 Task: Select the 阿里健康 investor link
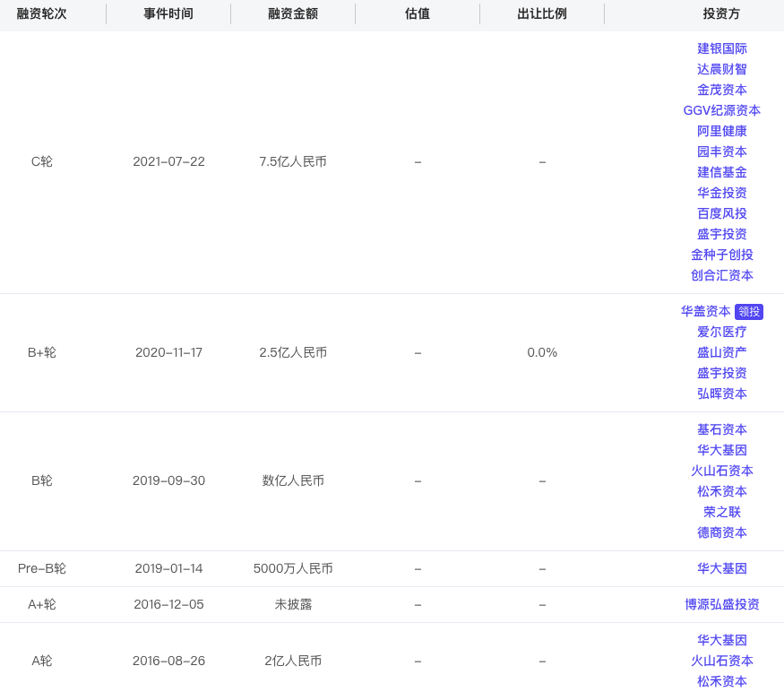coord(721,131)
